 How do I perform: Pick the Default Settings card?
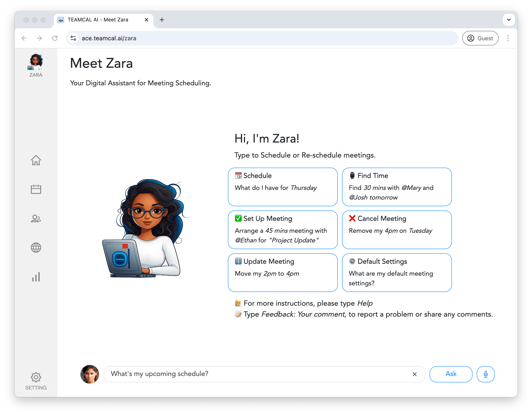(397, 273)
